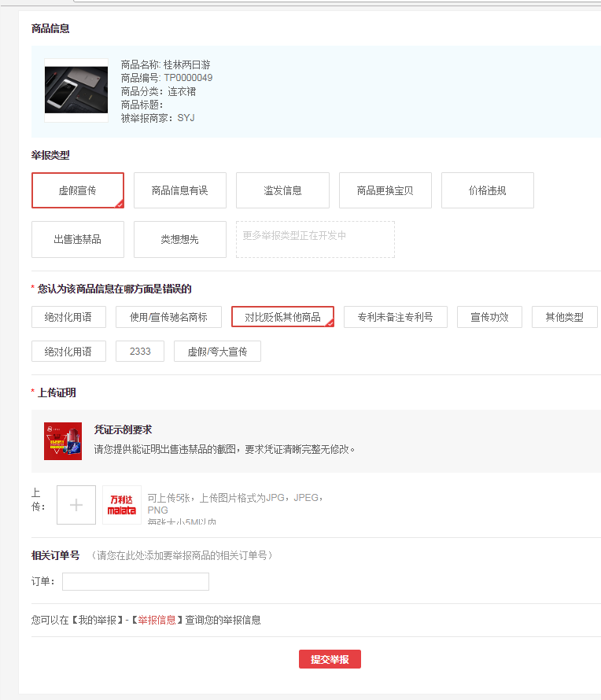Toggle the 使用/宣传驰名商标 tag
Image resolution: width=601 pixels, height=700 pixels.
point(168,317)
